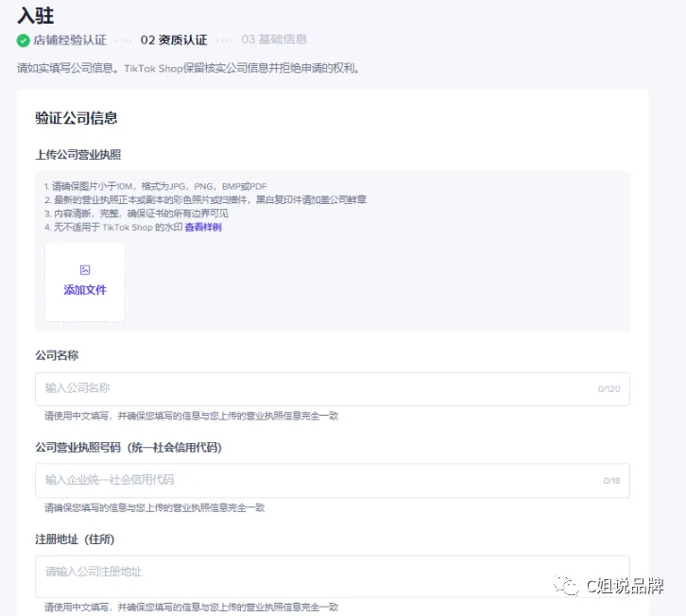Click the hint text below the registered address field
The width and height of the screenshot is (686, 616).
pos(191,607)
